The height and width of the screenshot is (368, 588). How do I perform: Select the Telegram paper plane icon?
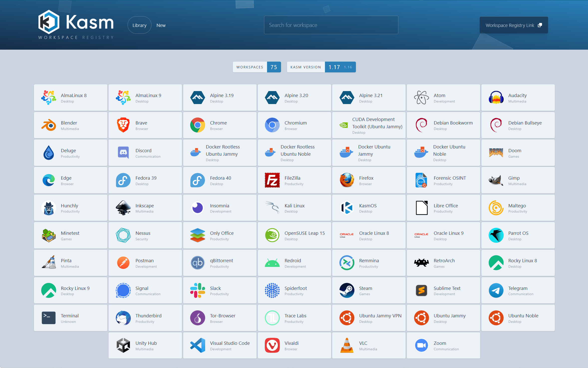496,290
